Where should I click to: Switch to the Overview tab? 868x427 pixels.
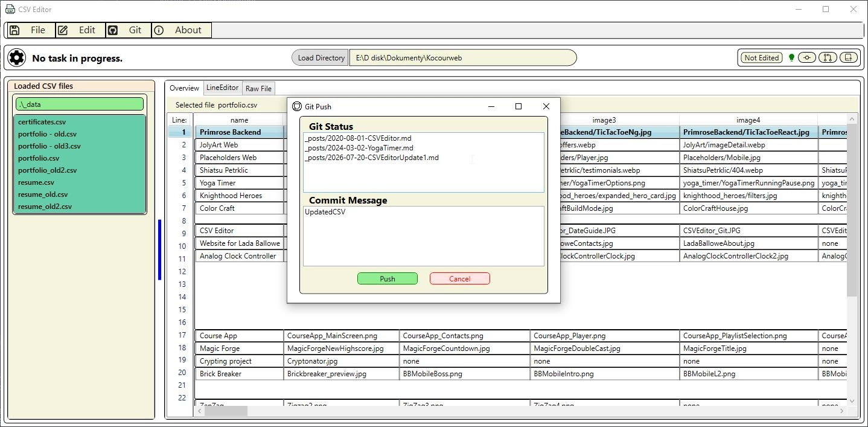pyautogui.click(x=184, y=88)
